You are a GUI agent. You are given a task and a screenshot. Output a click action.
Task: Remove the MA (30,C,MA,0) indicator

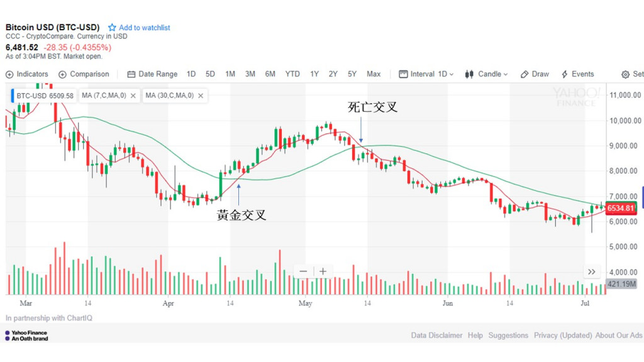[201, 96]
